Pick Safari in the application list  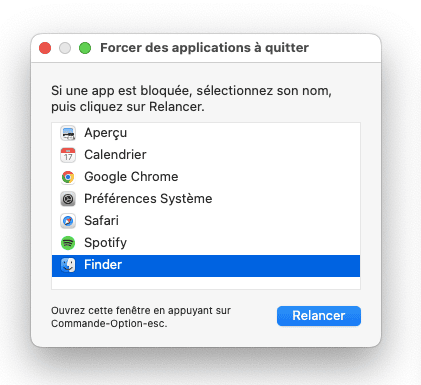[x=206, y=221]
